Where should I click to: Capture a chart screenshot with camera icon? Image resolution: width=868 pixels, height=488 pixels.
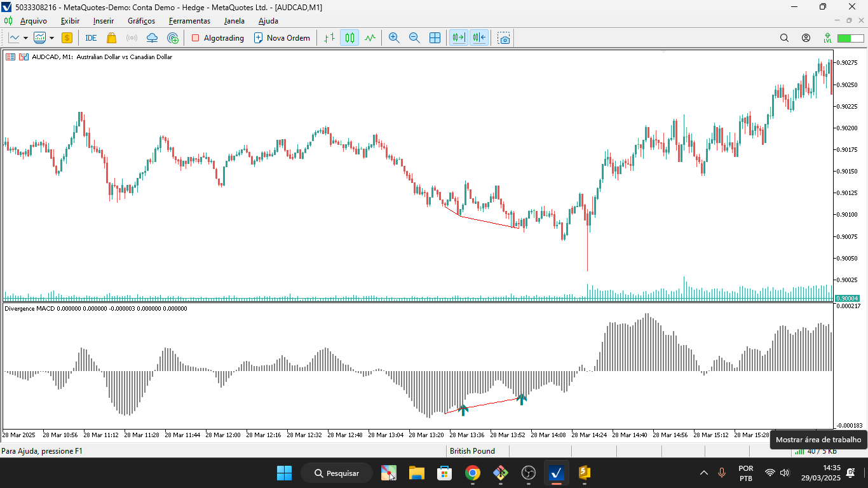[503, 39]
